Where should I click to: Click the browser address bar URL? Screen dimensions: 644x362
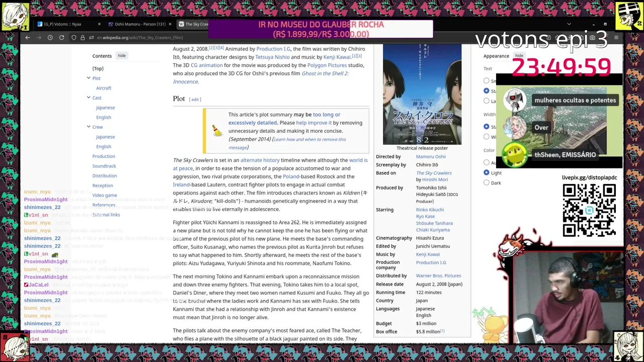[x=140, y=38]
